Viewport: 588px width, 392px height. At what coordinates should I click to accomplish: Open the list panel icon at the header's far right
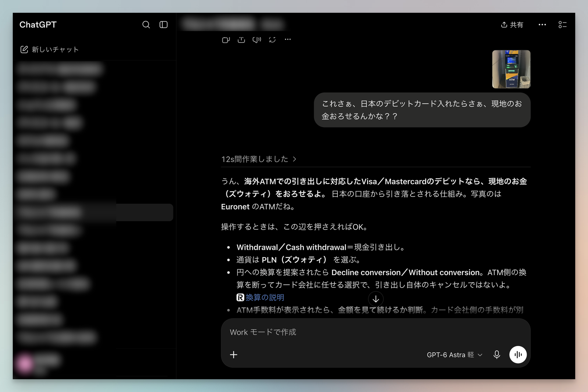[x=562, y=25]
